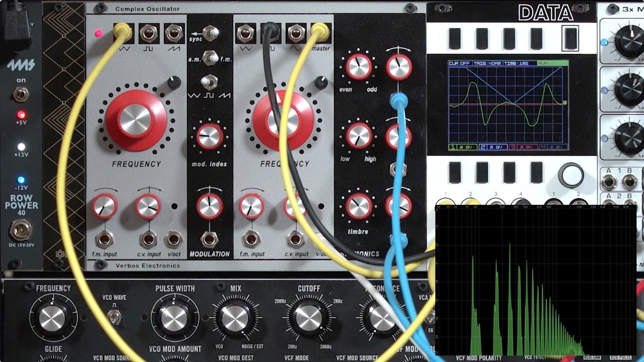This screenshot has width=644, height=362.
Task: Flip the a.m./f.m. toggle switch
Action: coord(210,57)
